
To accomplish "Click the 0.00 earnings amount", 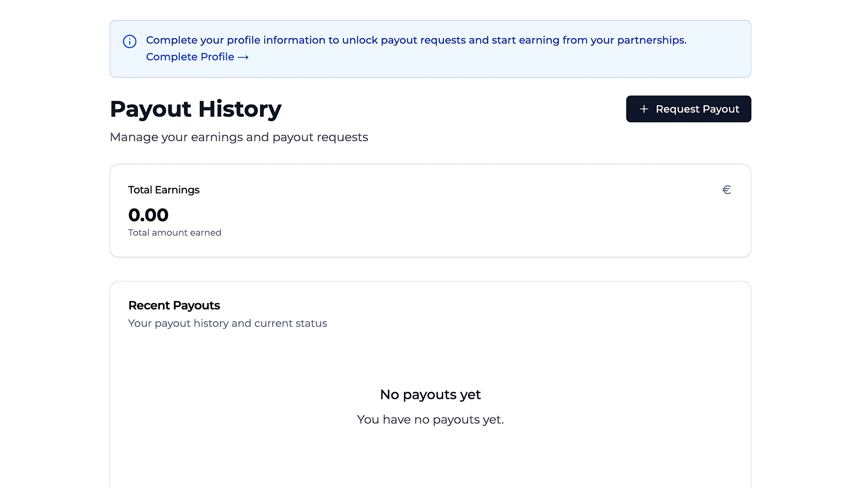I will [x=148, y=215].
